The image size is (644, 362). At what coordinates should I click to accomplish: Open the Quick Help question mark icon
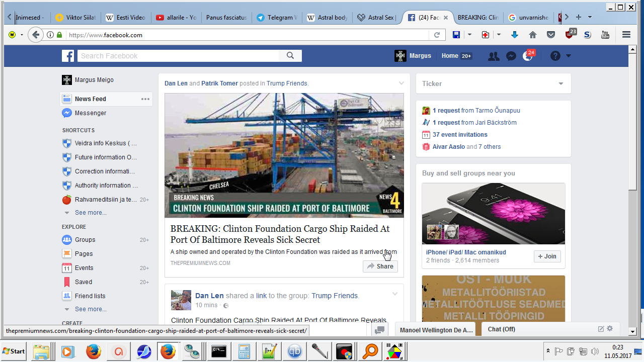(555, 56)
